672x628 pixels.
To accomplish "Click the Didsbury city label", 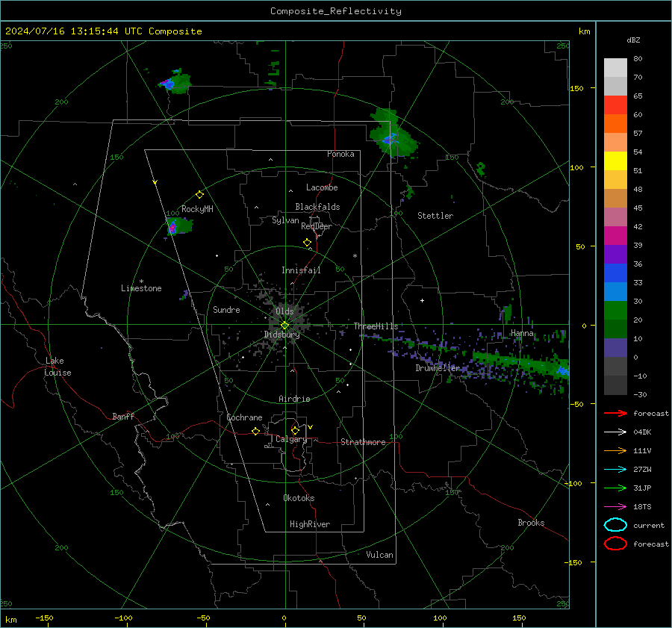I will (x=281, y=335).
